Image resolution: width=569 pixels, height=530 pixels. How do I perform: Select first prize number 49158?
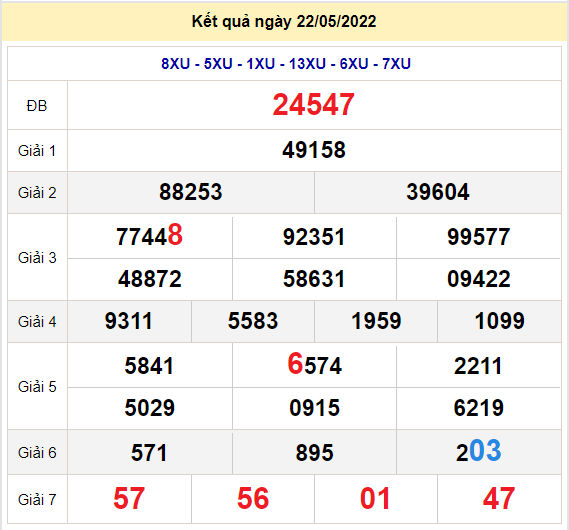coord(314,150)
